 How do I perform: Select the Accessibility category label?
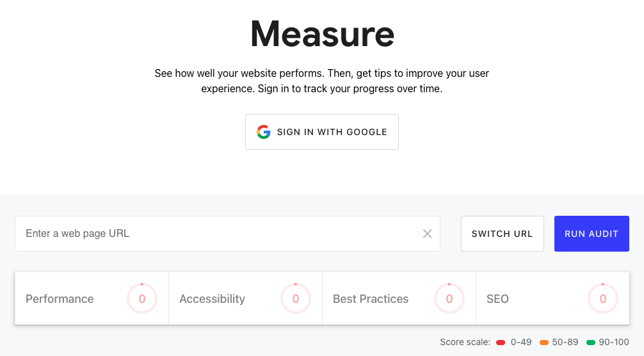213,298
